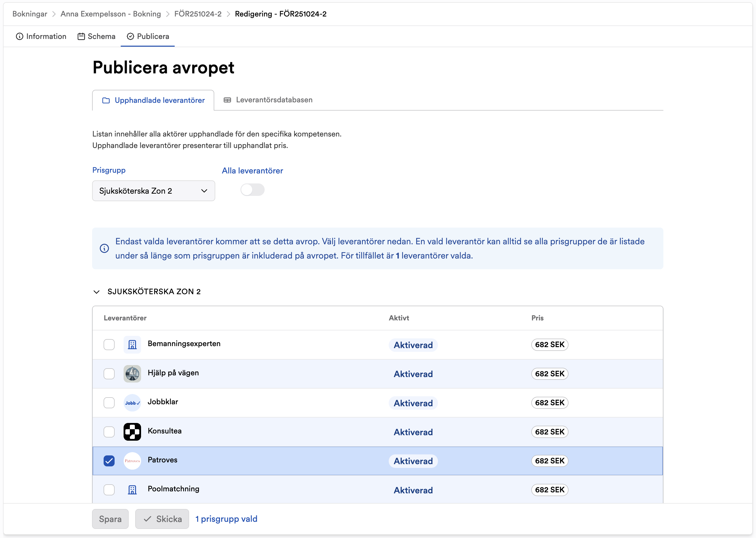Collapse the SJUKSKÖTERSKA ZON 2 section chevron
The image size is (756, 538).
[96, 292]
